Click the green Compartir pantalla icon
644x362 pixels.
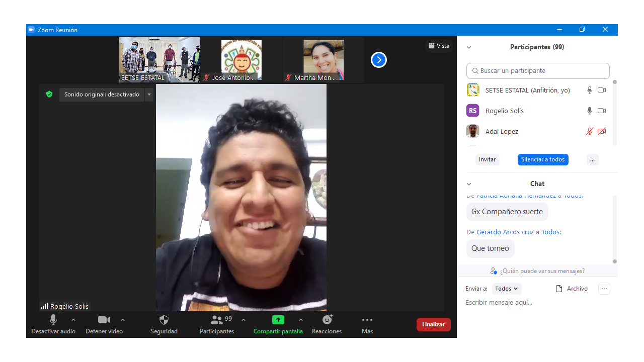point(278,320)
